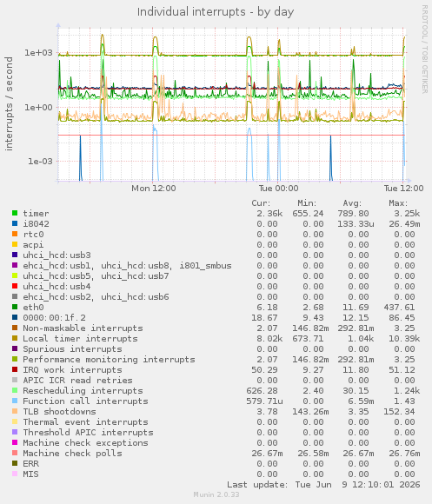The image size is (432, 504).
Task: Click the 'Tue 12:00' x-axis label
Action: [403, 188]
